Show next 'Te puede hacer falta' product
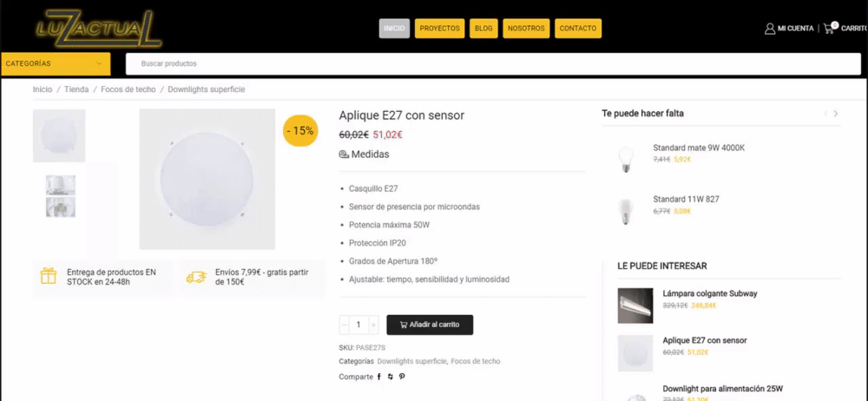 click(836, 114)
